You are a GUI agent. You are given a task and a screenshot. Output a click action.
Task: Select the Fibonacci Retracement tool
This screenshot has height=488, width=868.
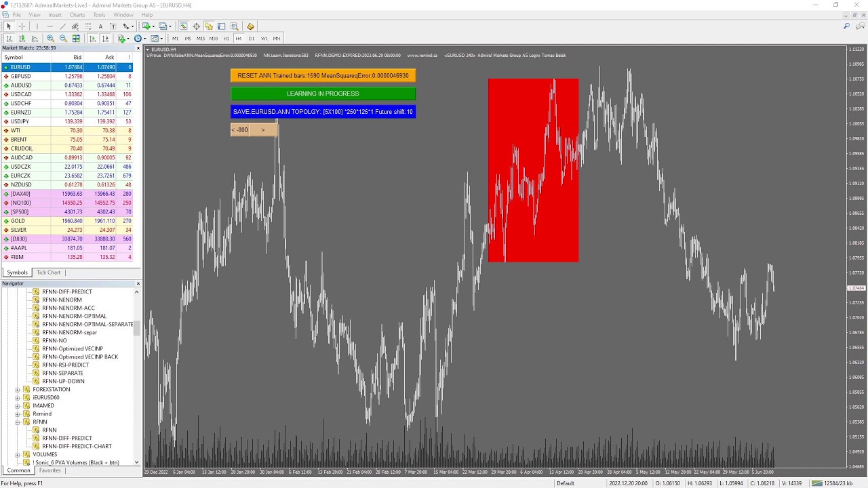point(88,26)
